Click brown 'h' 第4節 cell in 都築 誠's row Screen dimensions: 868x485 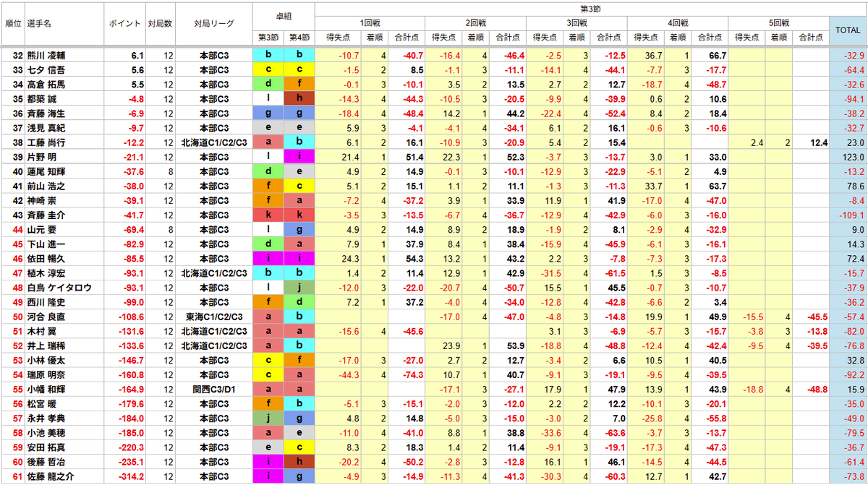coord(299,98)
